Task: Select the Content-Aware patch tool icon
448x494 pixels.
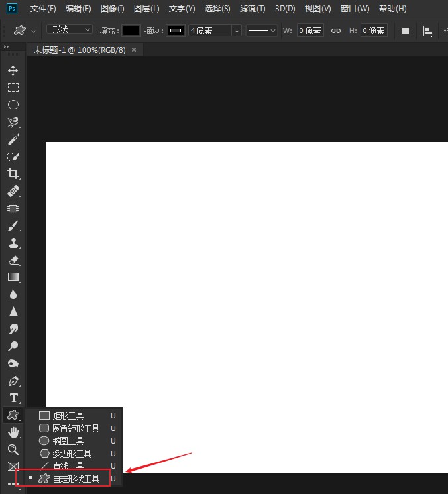Action: tap(13, 208)
